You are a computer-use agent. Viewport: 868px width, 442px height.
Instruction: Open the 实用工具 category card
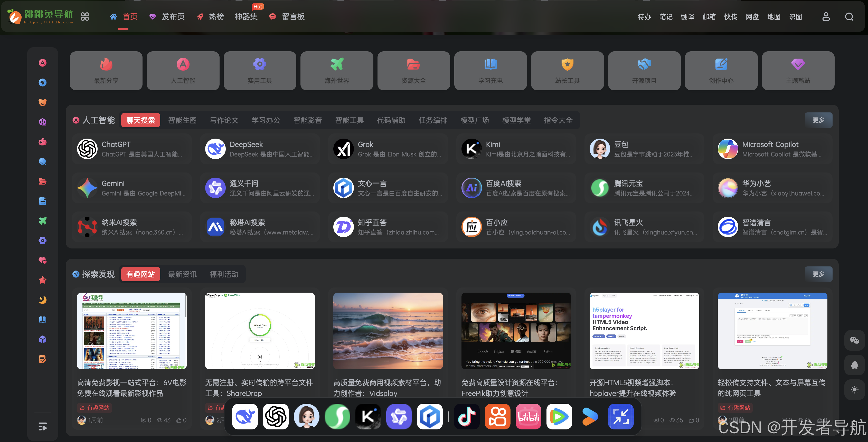260,71
